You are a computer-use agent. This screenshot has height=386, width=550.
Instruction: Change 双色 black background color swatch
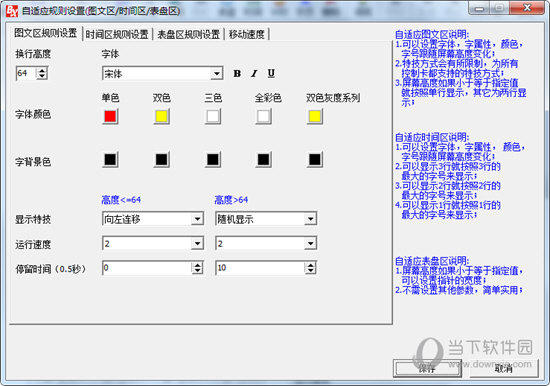[x=161, y=160]
